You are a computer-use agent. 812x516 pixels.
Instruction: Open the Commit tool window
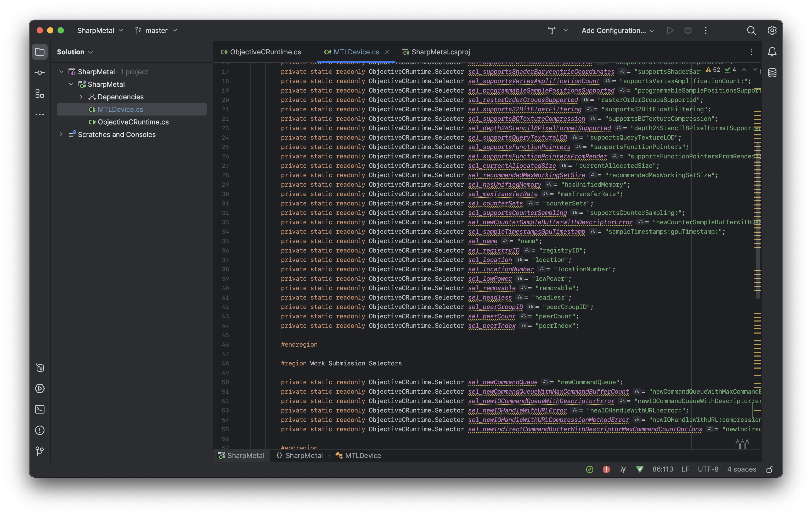40,72
